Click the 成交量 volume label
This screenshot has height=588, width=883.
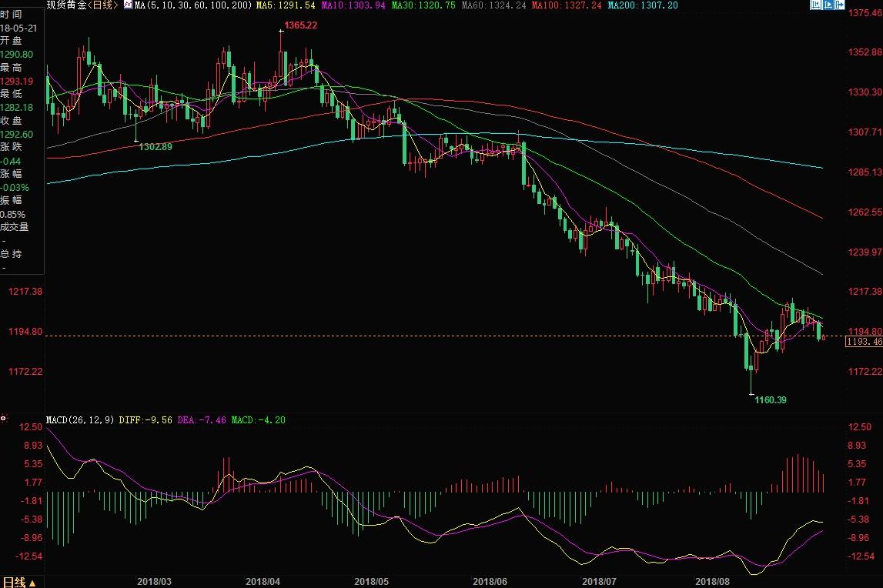point(15,227)
